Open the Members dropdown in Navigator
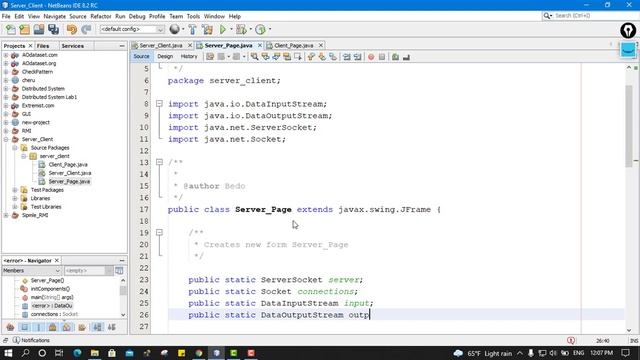This screenshot has height=360, width=640. point(31,271)
